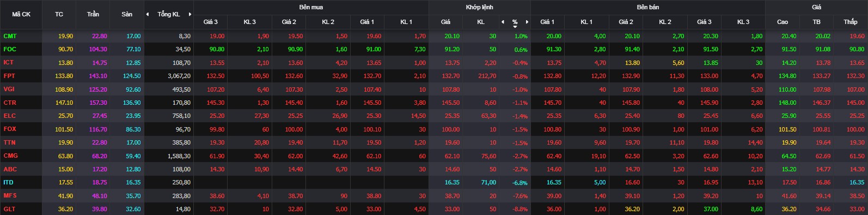Sort by Tổng KL column header
Screen dimensions: 868x215
click(168, 14)
